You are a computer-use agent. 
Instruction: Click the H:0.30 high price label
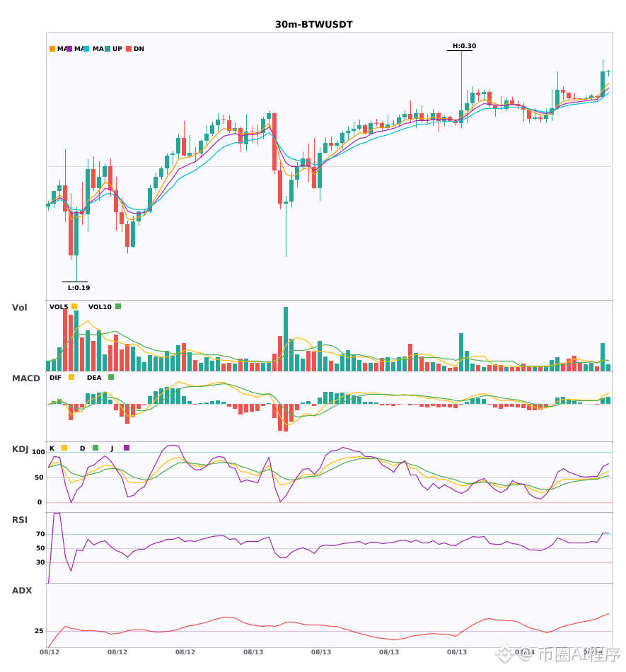pos(465,46)
